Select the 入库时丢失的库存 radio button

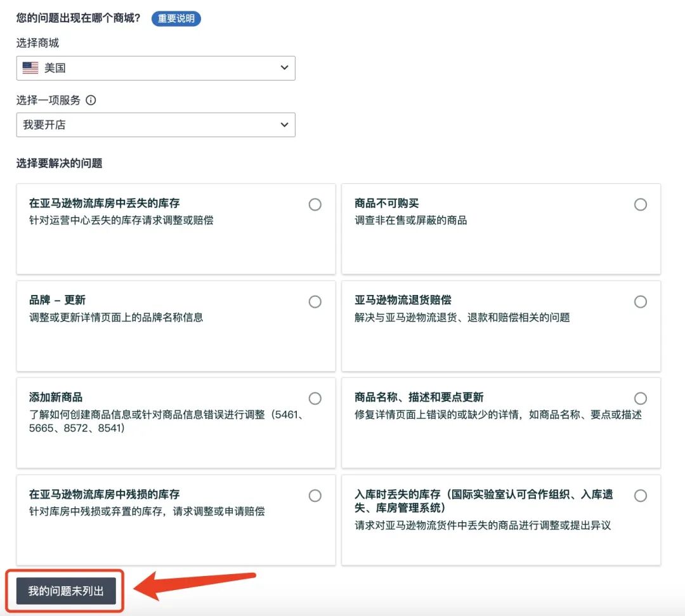[x=640, y=496]
